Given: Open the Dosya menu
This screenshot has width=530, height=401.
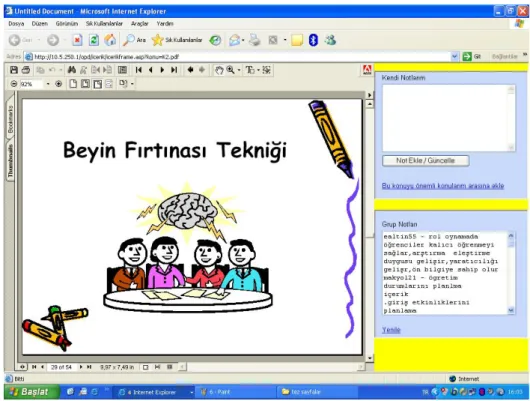Looking at the screenshot, I should coord(16,24).
